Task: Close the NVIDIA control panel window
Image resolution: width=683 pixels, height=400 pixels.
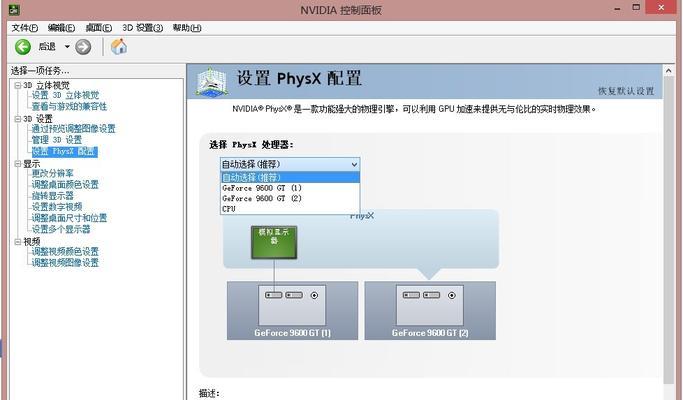Action: coord(662,7)
